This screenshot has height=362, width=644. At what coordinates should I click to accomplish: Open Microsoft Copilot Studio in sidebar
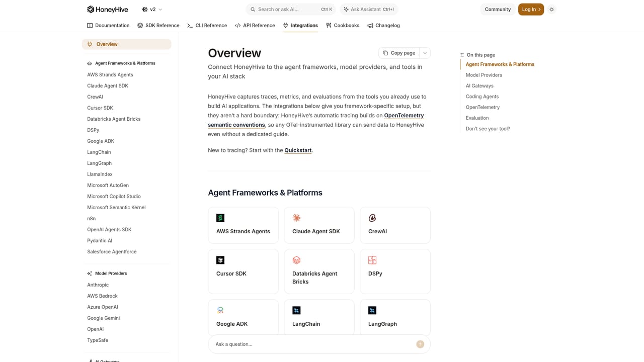114,196
